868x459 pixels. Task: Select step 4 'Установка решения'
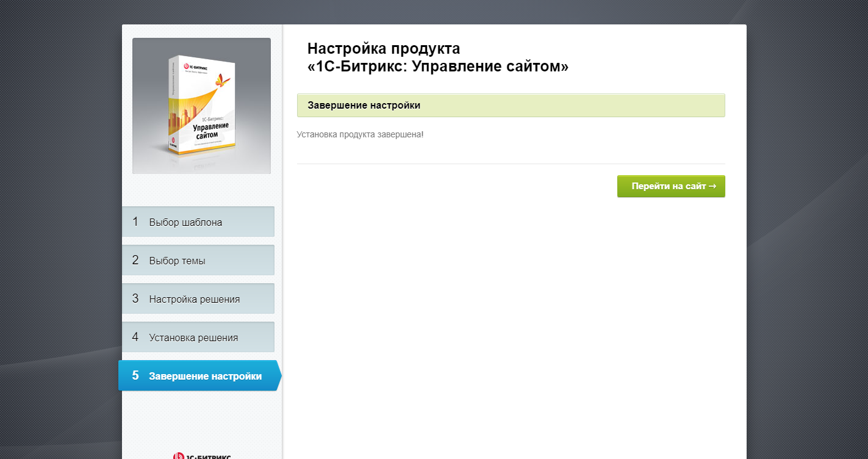[198, 337]
